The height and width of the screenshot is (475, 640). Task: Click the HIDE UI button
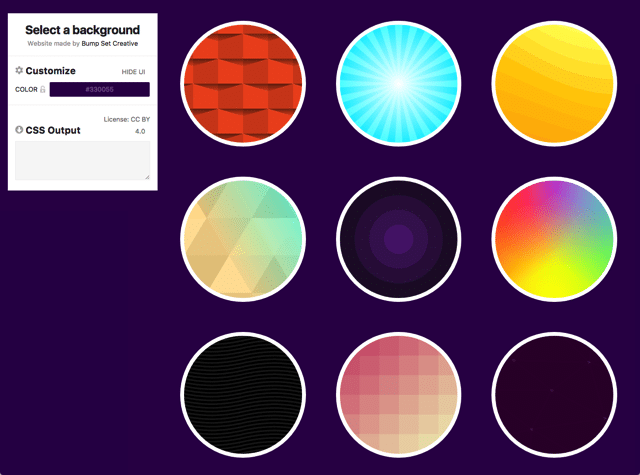pos(133,72)
